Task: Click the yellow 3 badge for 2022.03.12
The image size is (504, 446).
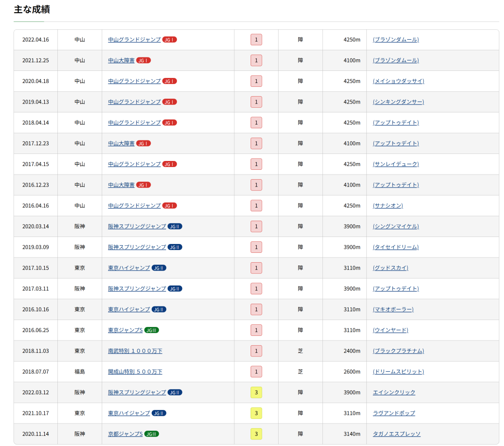Action: (x=256, y=392)
